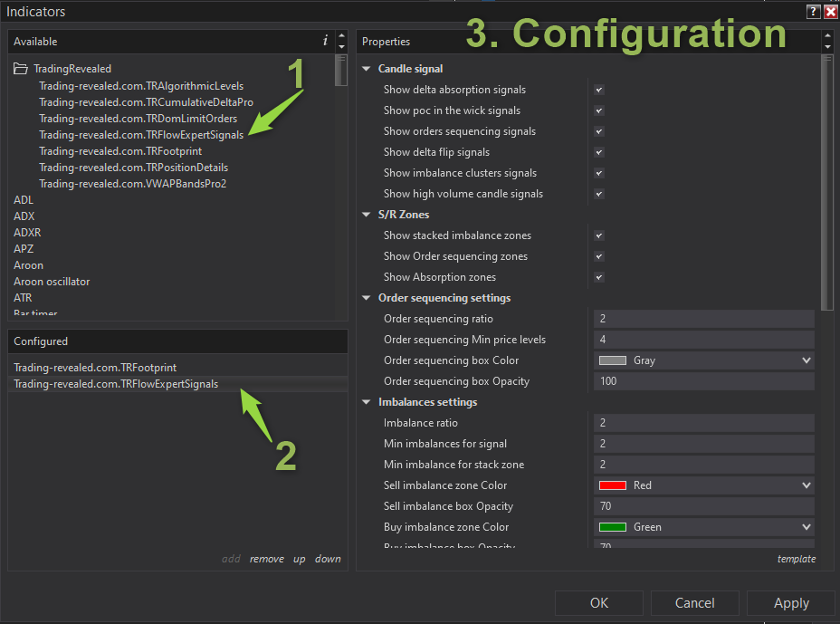Image resolution: width=840 pixels, height=624 pixels.
Task: Click the down arrow in the Available header
Action: pos(342,46)
